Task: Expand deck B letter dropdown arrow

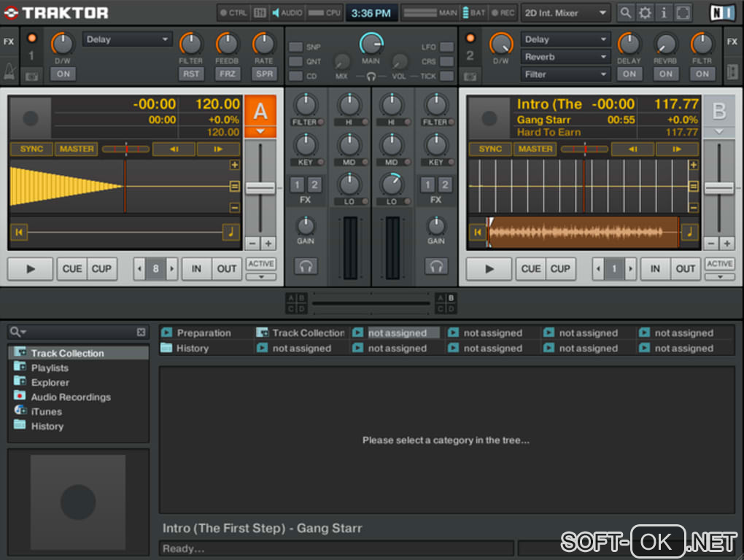Action: [719, 131]
